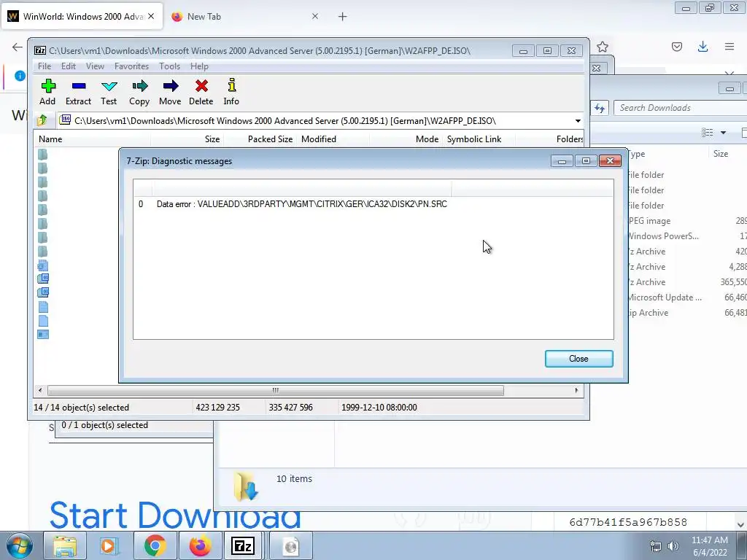Viewport: 747px width, 560px height.
Task: Bookmark page with the star icon
Action: point(603,47)
